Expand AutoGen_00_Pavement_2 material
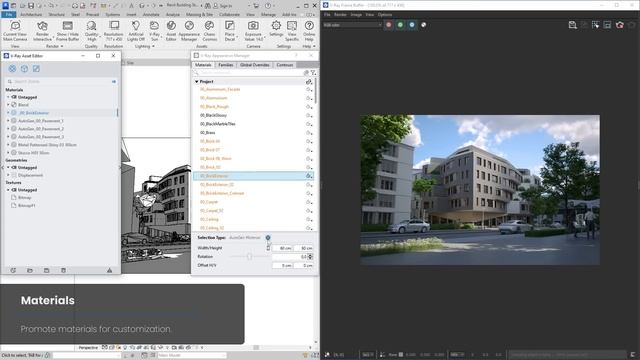The height and width of the screenshot is (360, 640). (x=8, y=129)
